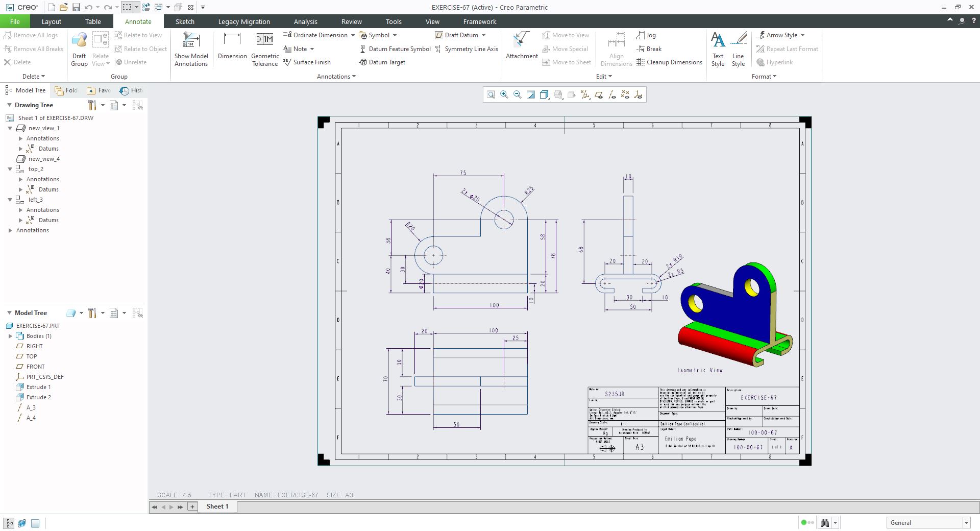Open the help question mark icon
Screen dimensions: 980x531
coord(974,20)
